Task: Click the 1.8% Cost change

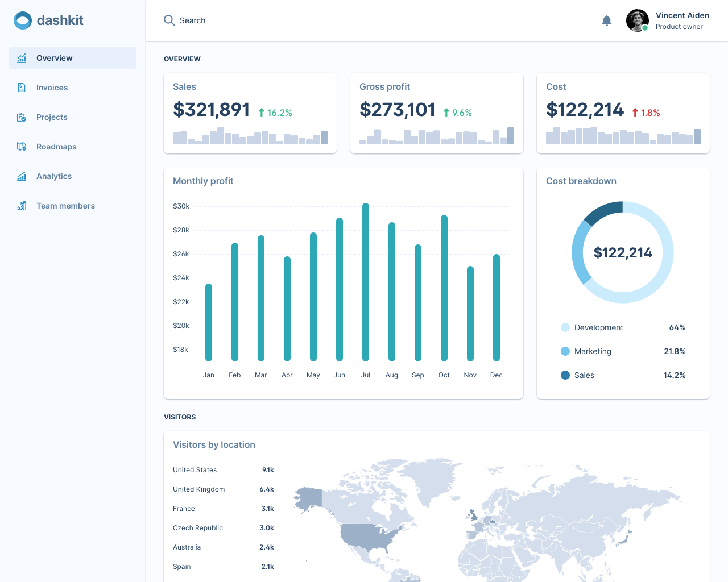Action: [x=650, y=113]
